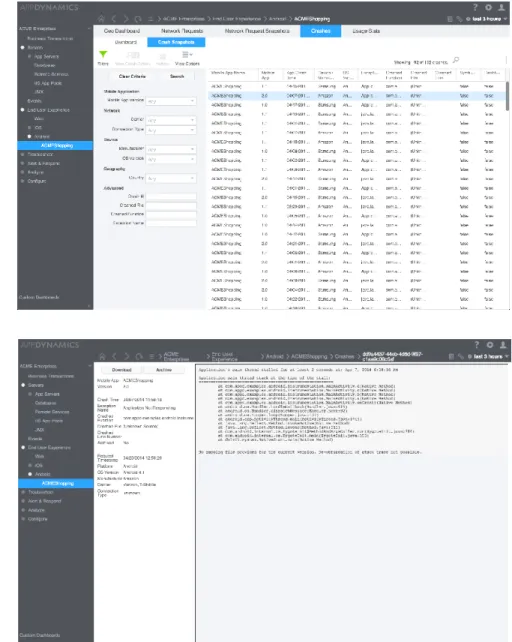This screenshot has width=512, height=642.
Task: Switch to the Network Requests tab
Action: coord(182,31)
